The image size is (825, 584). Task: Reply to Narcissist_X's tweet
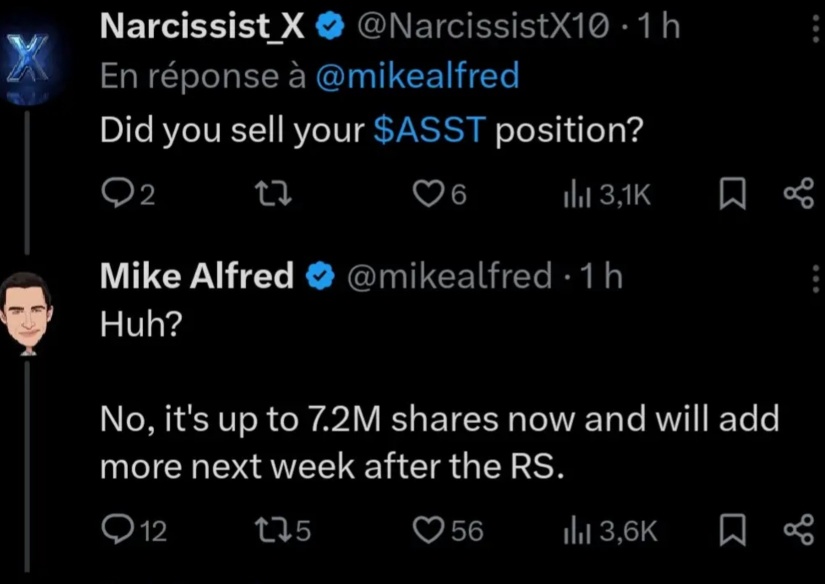pos(128,195)
